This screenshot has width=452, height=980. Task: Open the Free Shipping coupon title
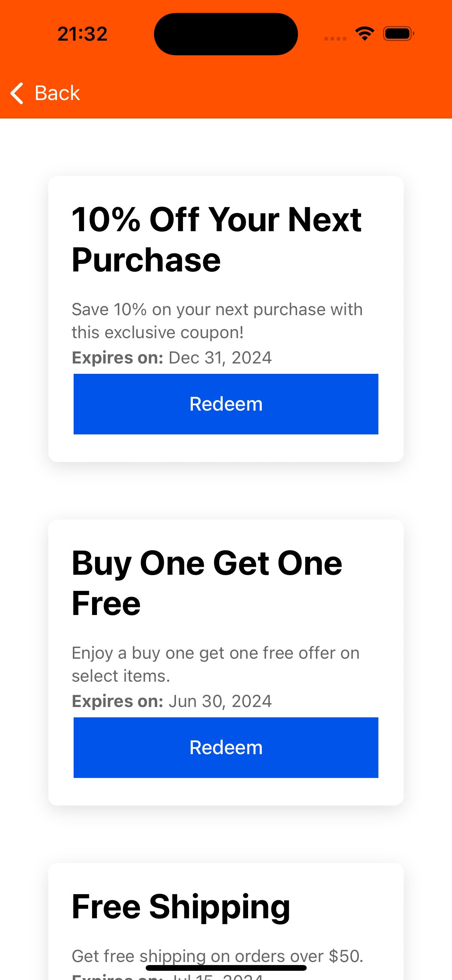[x=181, y=907]
